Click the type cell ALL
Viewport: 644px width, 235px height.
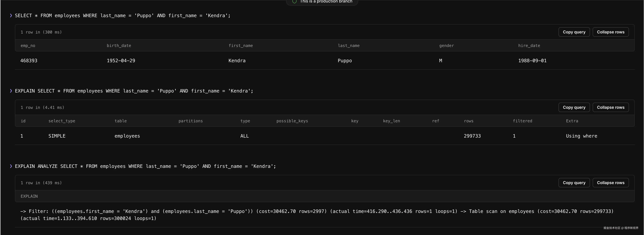point(245,136)
